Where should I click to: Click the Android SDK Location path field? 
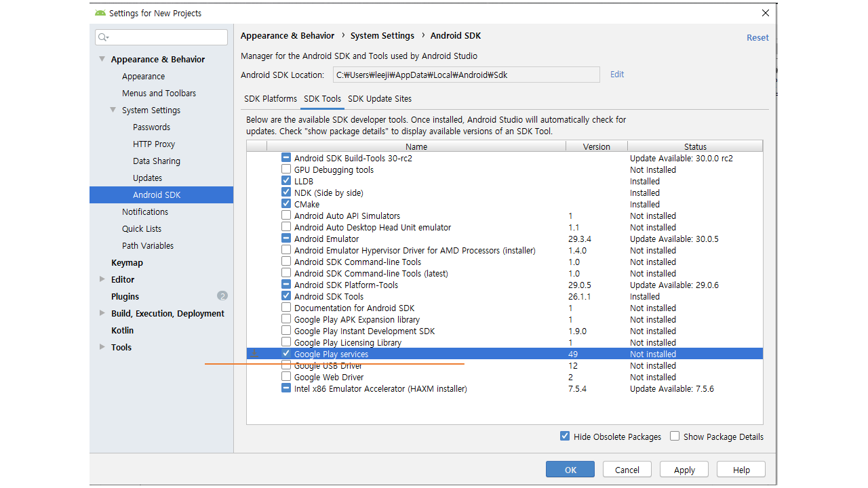coord(465,75)
